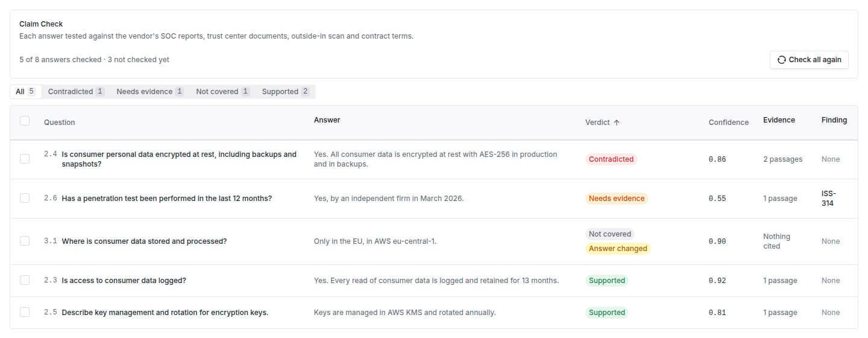Open question Describe key management and rotation

[165, 313]
